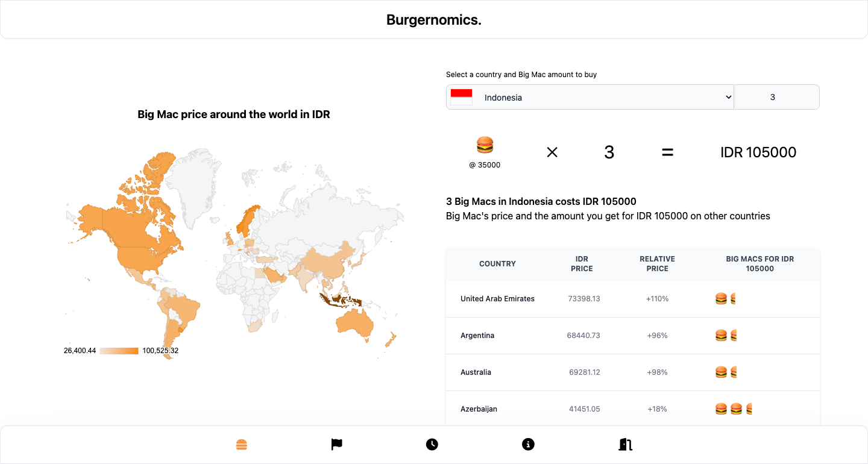
Task: Click the IDR PRICE column header
Action: pyautogui.click(x=582, y=264)
